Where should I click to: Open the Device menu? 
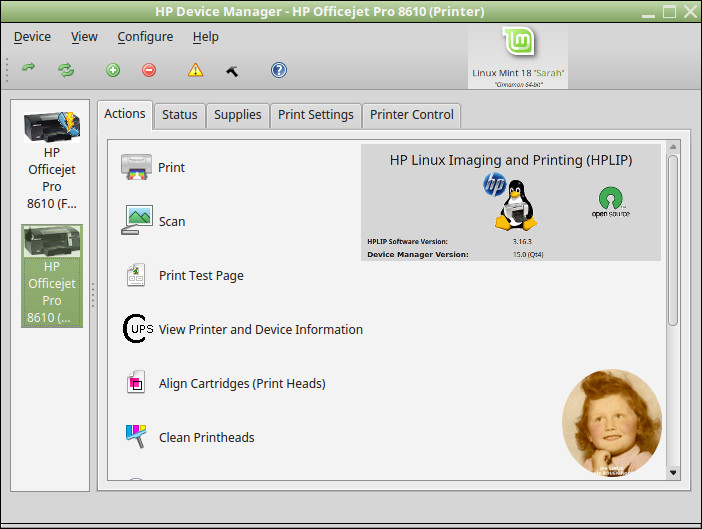(x=32, y=37)
